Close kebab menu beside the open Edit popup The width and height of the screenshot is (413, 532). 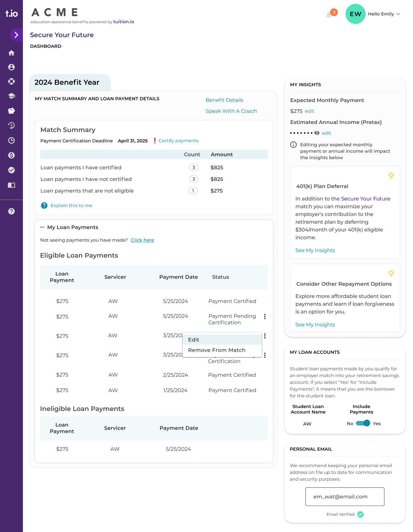click(x=265, y=336)
